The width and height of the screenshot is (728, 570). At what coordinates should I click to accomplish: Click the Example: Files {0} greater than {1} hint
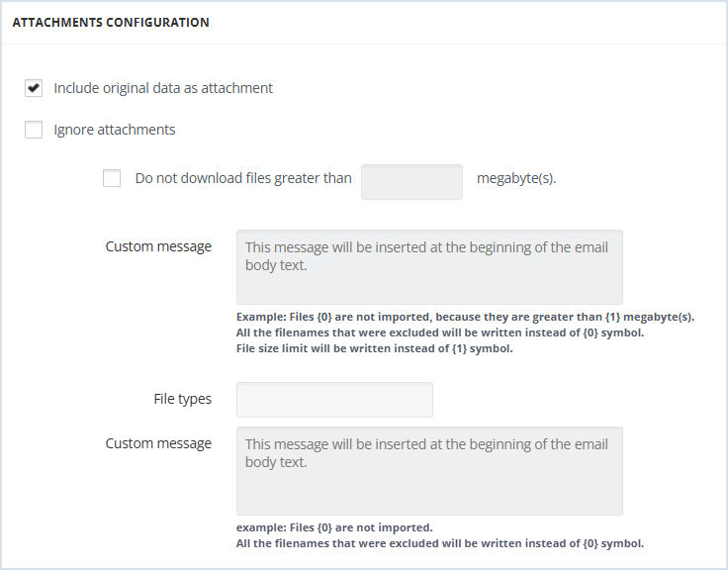465,317
